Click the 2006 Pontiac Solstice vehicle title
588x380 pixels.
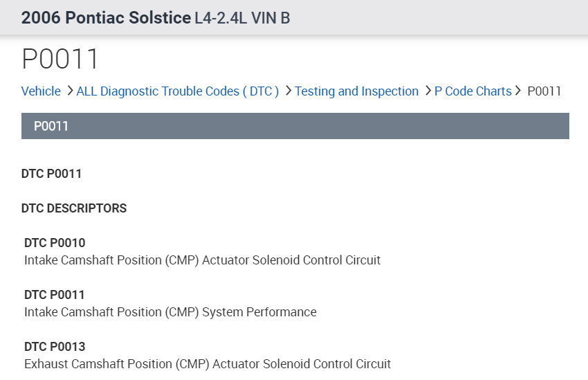pyautogui.click(x=107, y=17)
